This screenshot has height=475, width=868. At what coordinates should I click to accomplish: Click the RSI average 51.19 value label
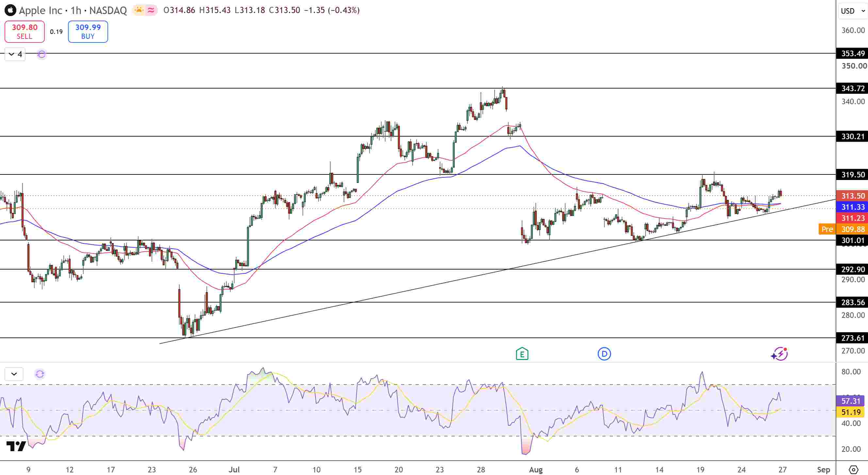(850, 412)
